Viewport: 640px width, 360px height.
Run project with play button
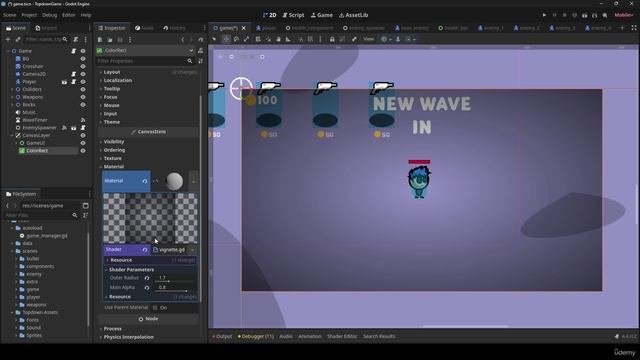click(x=544, y=15)
